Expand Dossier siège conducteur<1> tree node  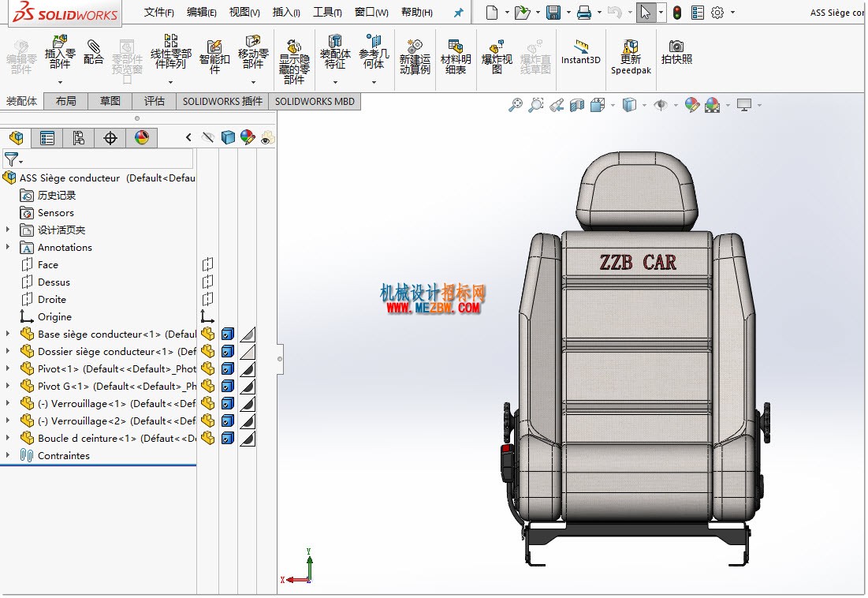click(x=8, y=351)
